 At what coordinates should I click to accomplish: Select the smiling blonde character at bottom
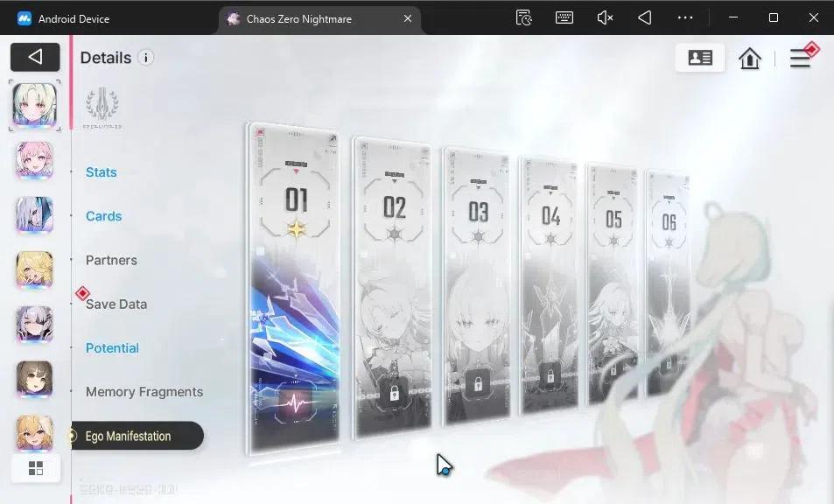click(35, 433)
